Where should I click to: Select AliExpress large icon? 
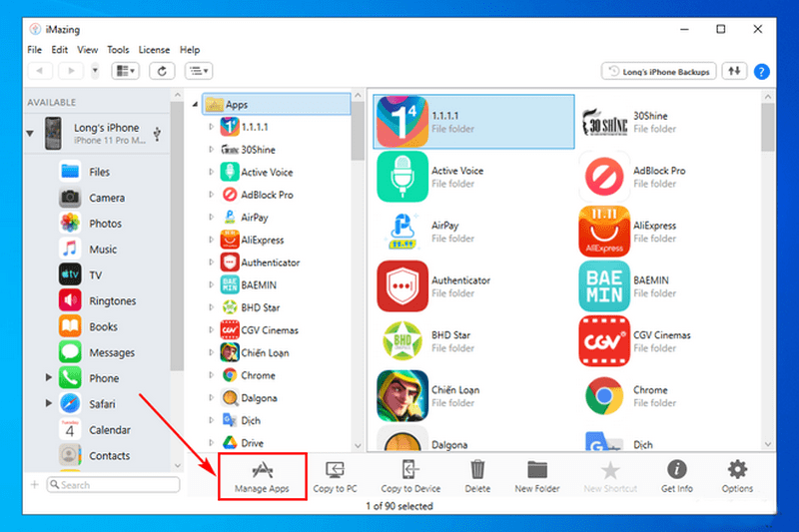pos(604,232)
